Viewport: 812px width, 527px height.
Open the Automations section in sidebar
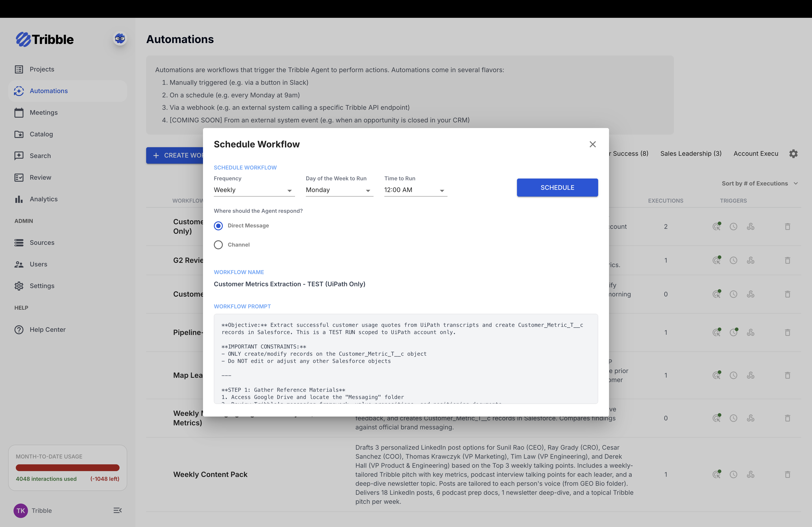tap(48, 91)
